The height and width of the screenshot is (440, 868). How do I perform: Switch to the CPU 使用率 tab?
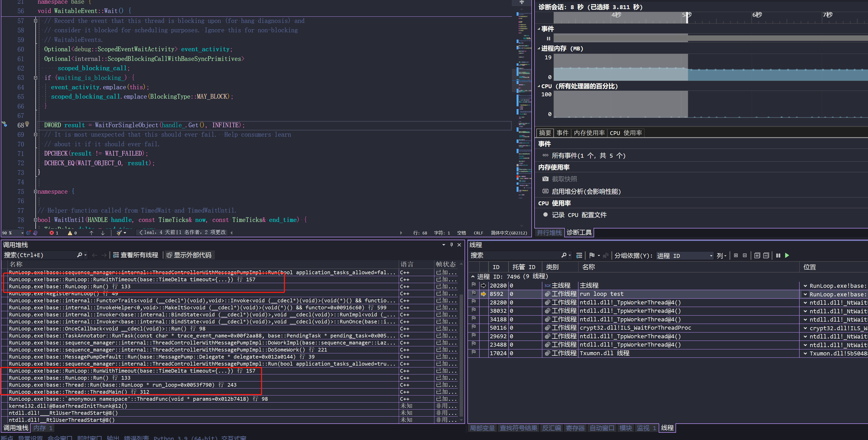[626, 133]
